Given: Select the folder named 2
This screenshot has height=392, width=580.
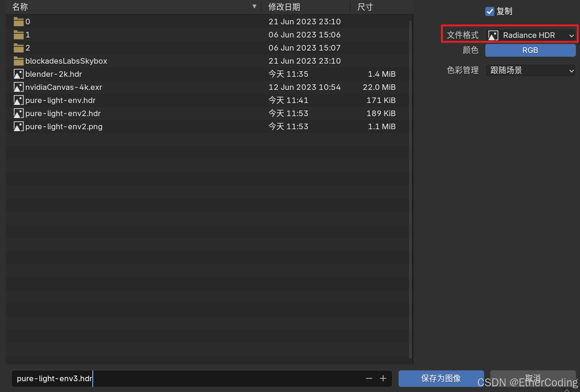Looking at the screenshot, I should pos(28,48).
